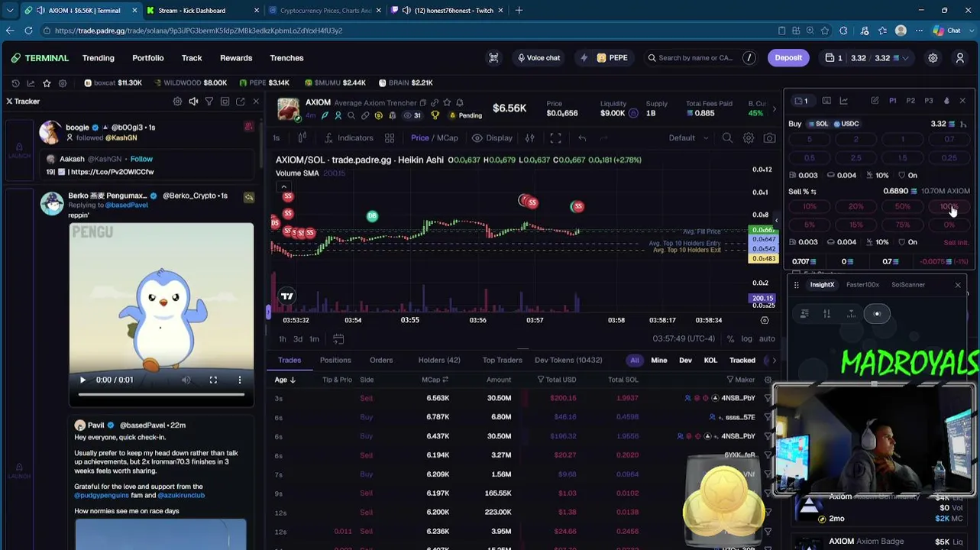
Task: Go to the Portfolio page
Action: pos(148,58)
